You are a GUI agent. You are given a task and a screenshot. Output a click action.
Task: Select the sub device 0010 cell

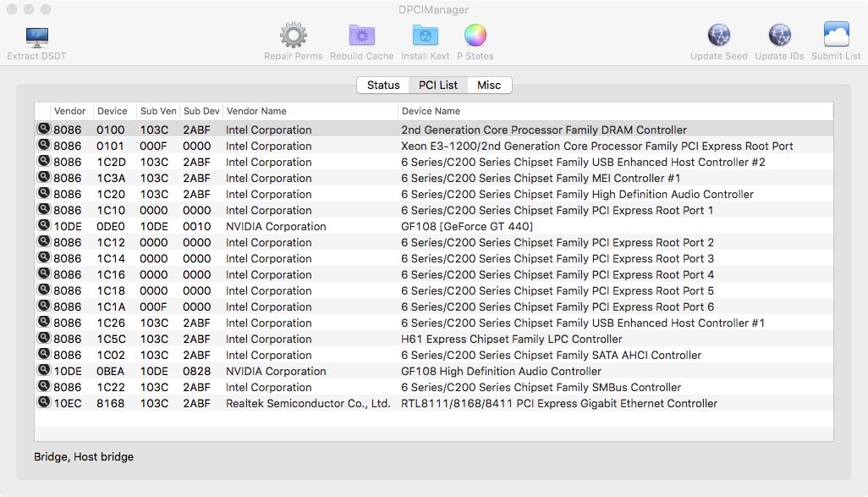(197, 227)
